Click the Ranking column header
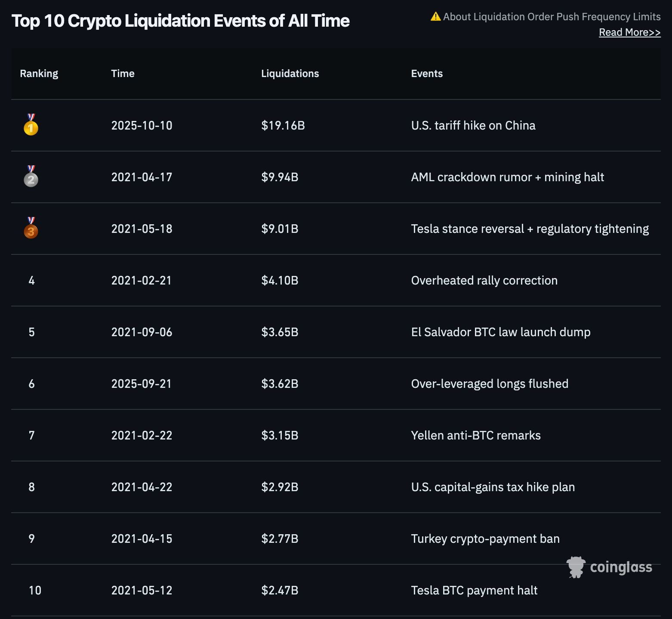Image resolution: width=672 pixels, height=619 pixels. [39, 74]
